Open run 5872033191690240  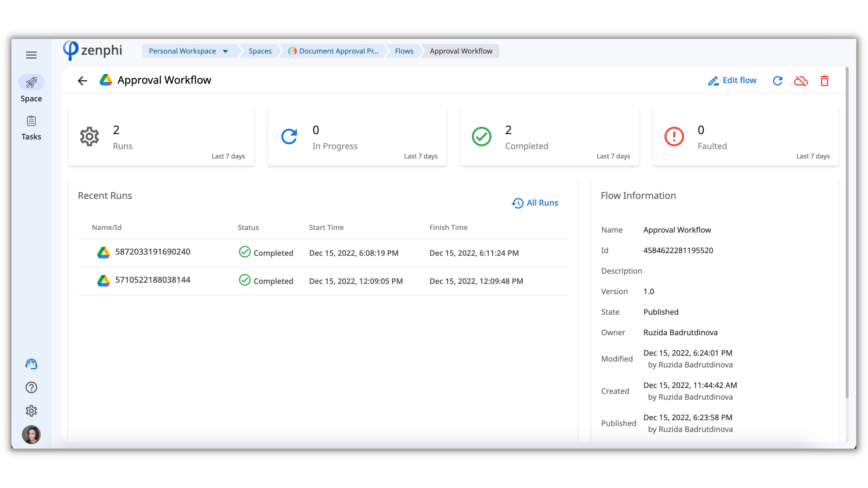[x=153, y=252]
